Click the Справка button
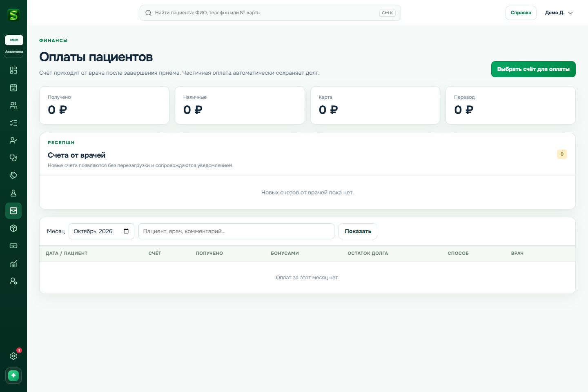 coord(521,13)
